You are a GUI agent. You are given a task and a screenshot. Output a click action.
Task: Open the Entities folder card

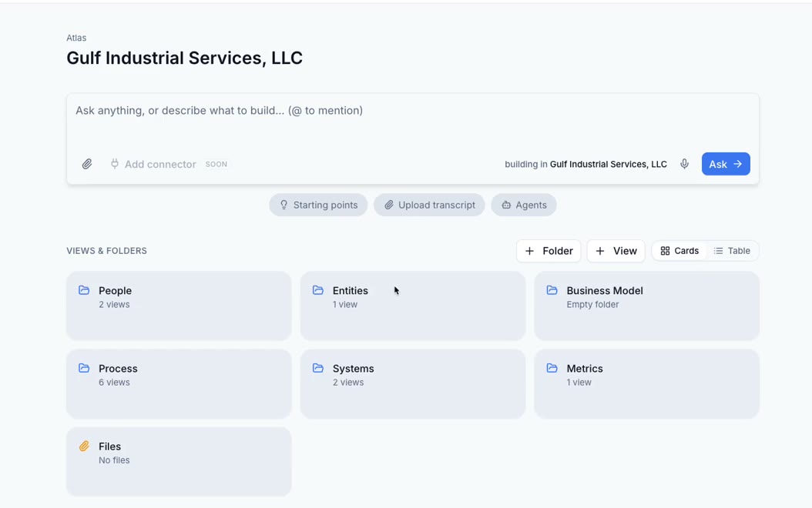coord(413,306)
